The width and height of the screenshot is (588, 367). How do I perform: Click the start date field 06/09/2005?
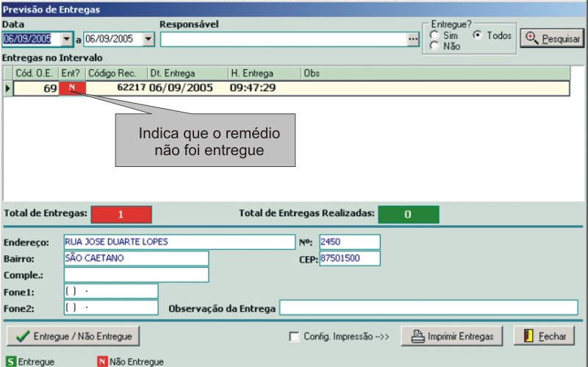point(32,39)
